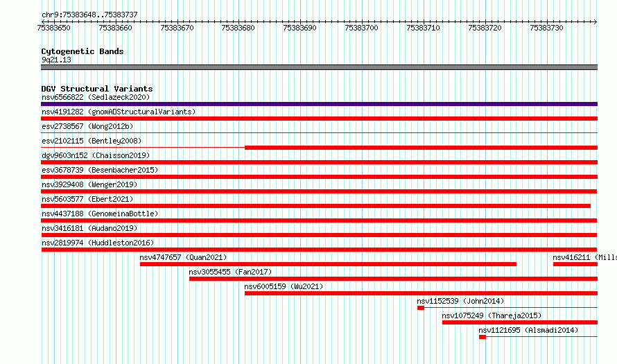This screenshot has height=364, width=617.
Task: Open nsv4437188 (GenomeinaBottle) variant label
Action: (x=100, y=214)
